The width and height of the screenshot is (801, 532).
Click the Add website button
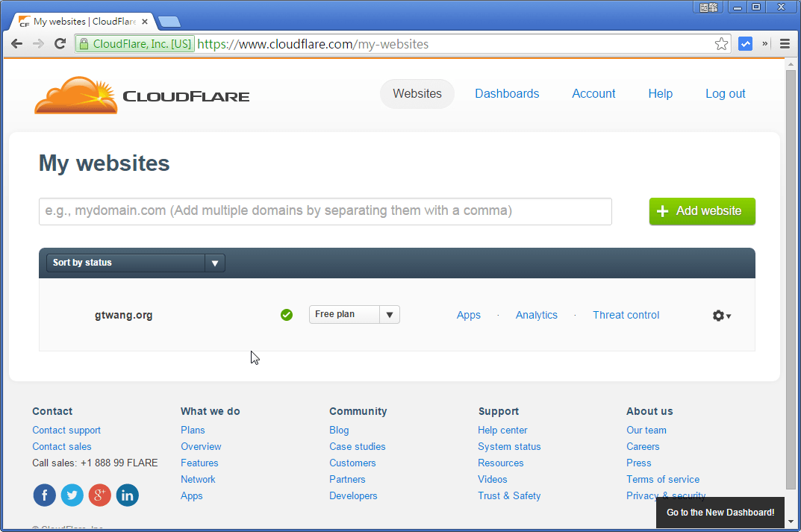(701, 211)
